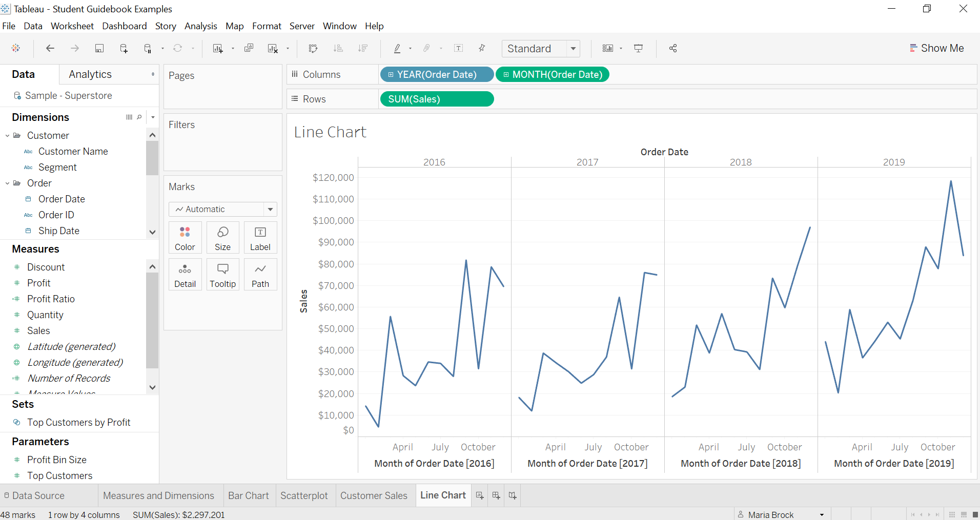Viewport: 980px width, 520px height.
Task: Toggle Presentation Mode in the toolbar
Action: pos(638,48)
